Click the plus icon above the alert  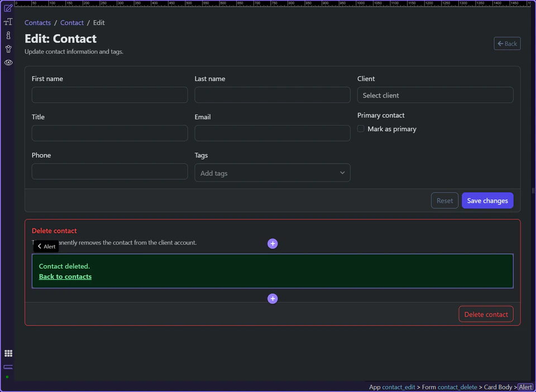click(272, 243)
